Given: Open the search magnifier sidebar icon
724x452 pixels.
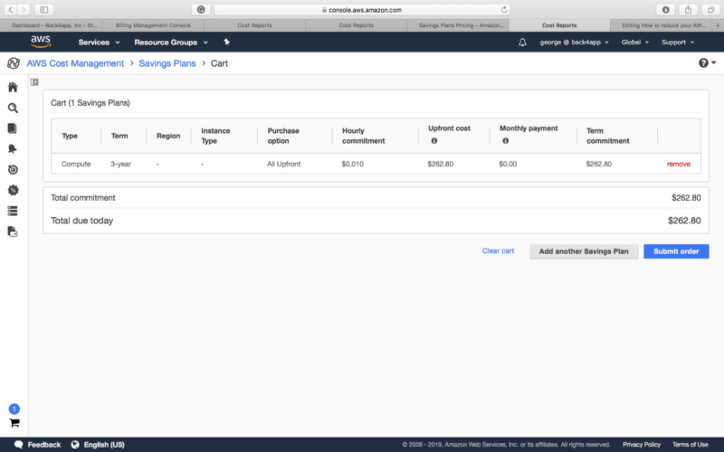Looking at the screenshot, I should tap(13, 108).
